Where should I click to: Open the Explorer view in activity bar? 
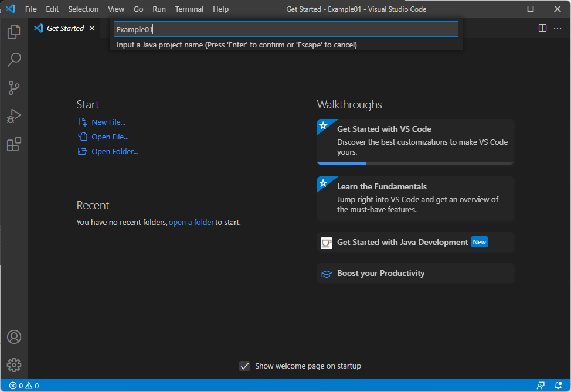(14, 31)
